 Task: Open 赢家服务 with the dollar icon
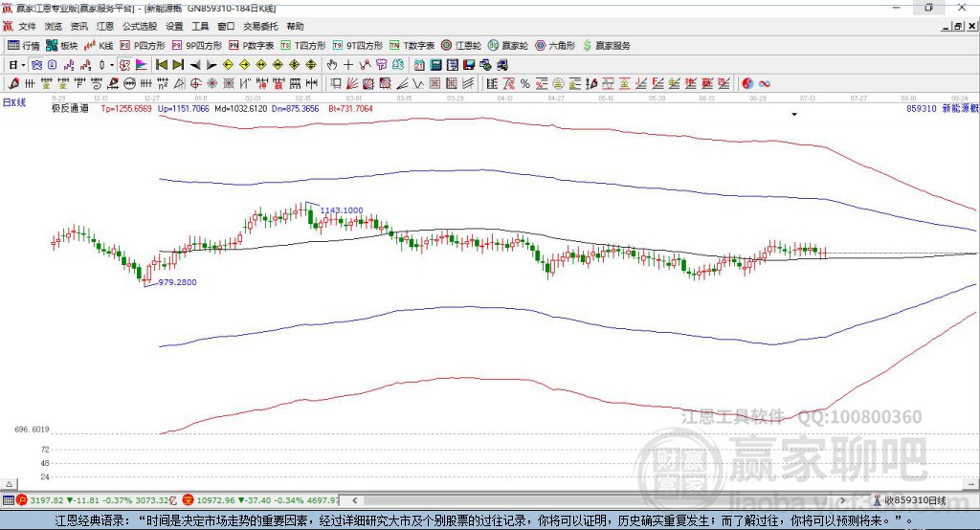[x=606, y=46]
